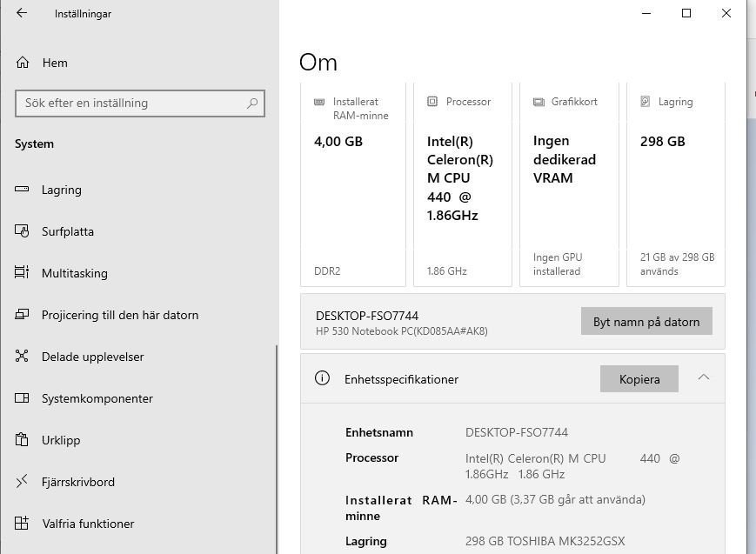Click the back arrow in Inställningar
Viewport: 756px width, 554px height.
coord(22,14)
